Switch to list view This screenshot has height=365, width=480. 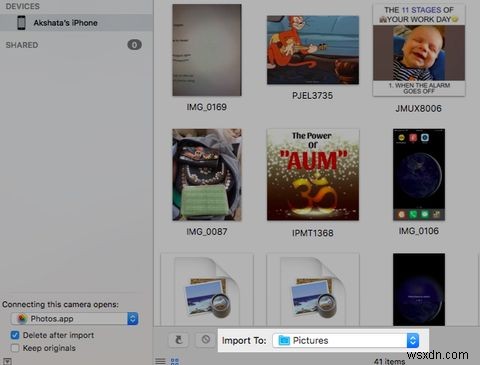tap(160, 361)
